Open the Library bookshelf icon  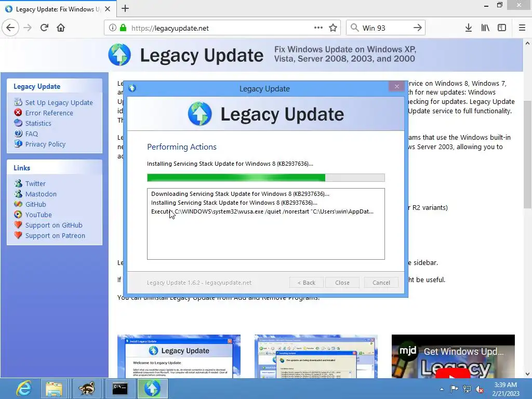pyautogui.click(x=485, y=28)
